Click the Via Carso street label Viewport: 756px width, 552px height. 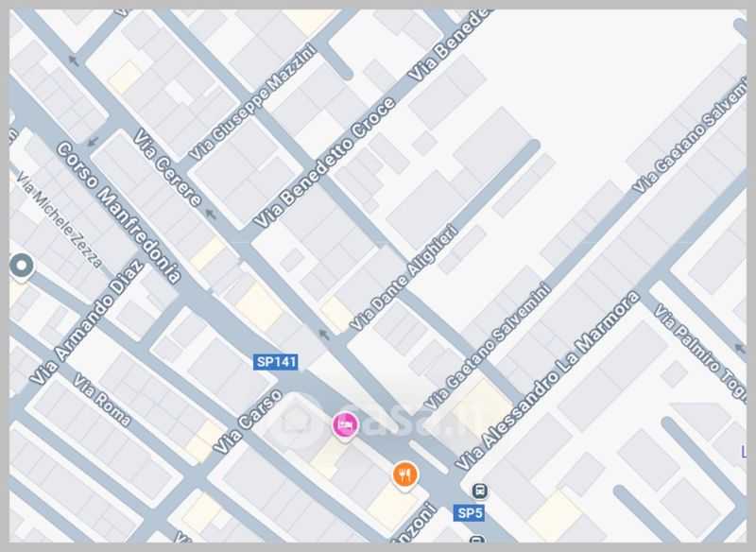click(x=248, y=422)
